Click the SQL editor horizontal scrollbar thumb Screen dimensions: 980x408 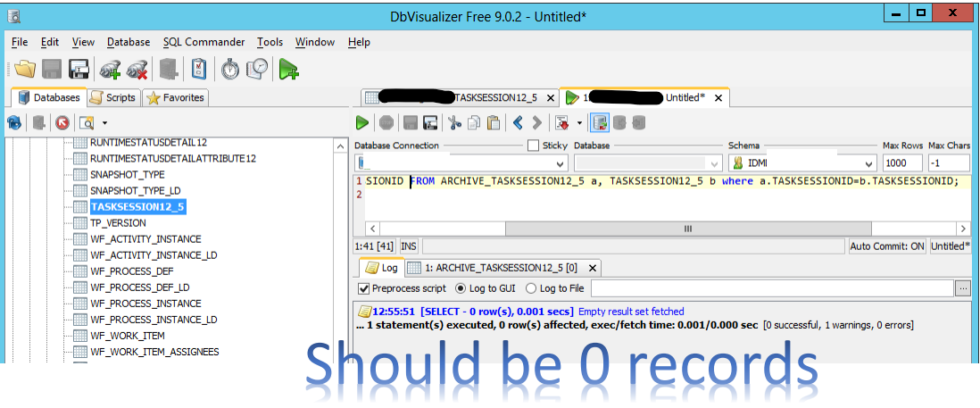687,229
